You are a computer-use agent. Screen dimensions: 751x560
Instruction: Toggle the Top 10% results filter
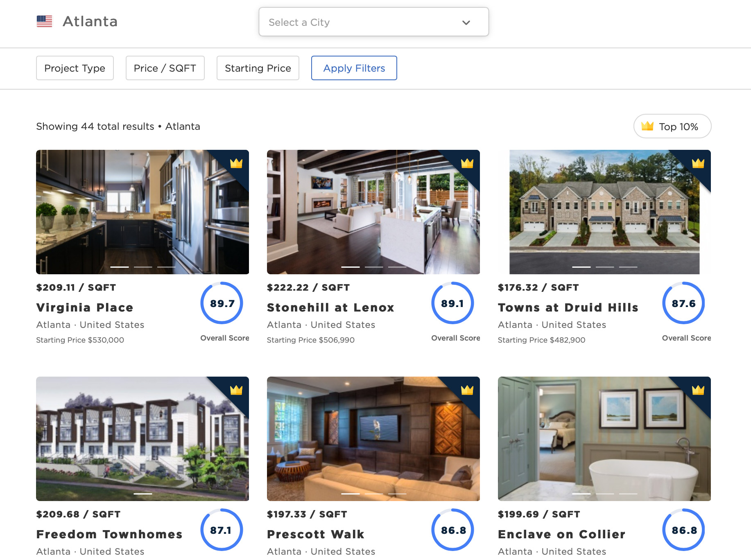(x=672, y=126)
